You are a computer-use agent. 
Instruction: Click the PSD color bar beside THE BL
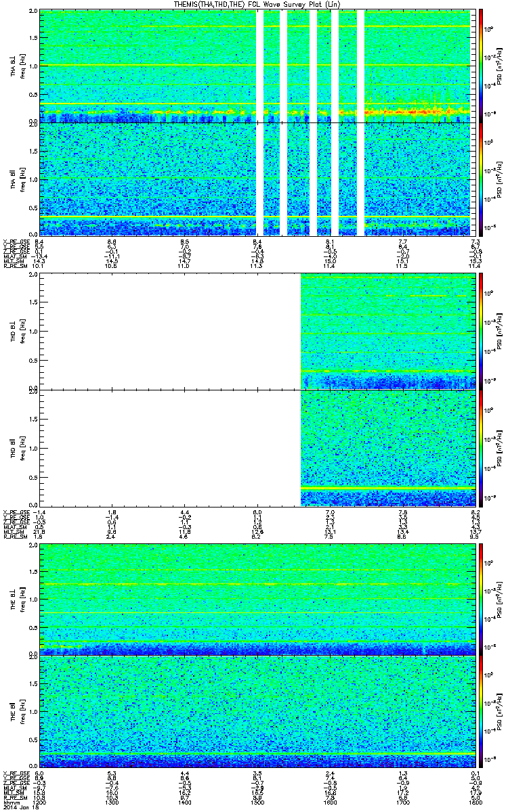pos(482,599)
